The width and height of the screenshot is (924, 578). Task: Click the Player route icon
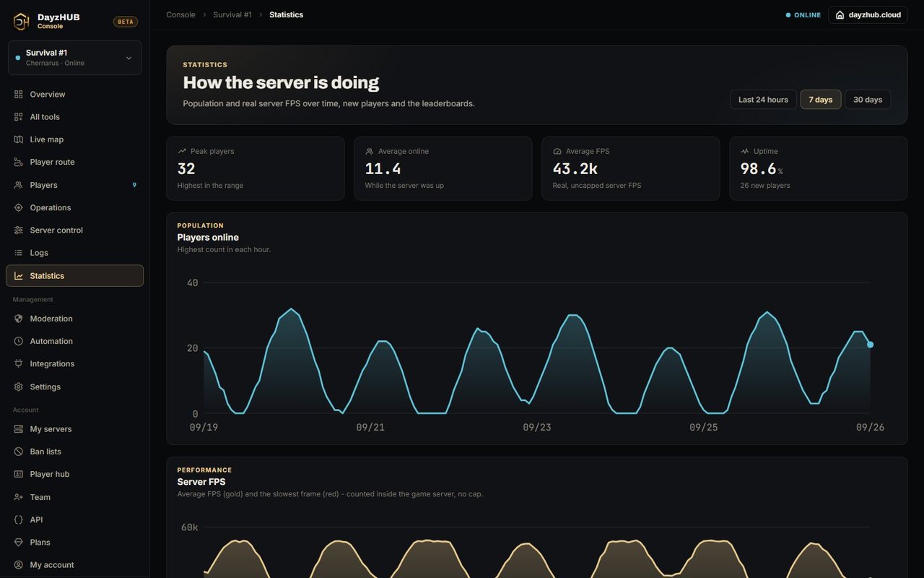(19, 163)
